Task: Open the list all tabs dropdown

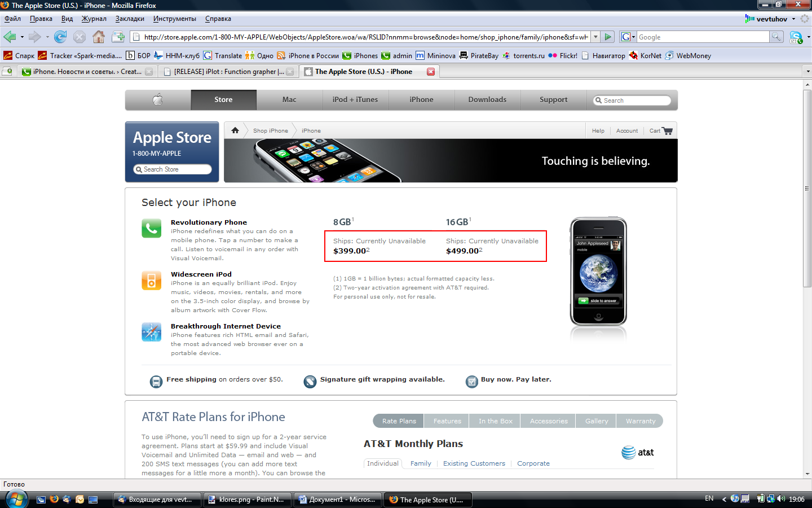Action: [807, 72]
